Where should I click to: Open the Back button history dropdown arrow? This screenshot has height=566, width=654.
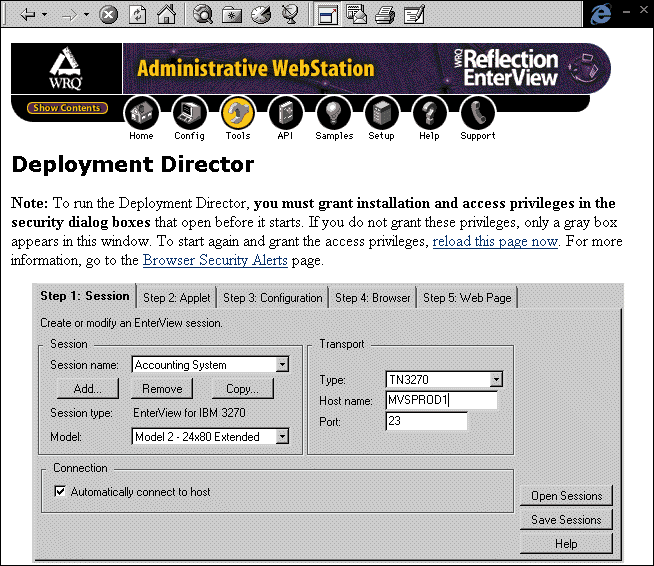[x=44, y=15]
